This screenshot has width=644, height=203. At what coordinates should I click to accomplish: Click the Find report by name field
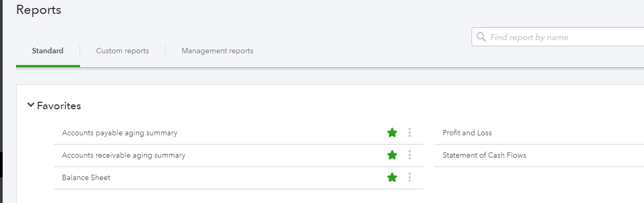[x=558, y=37]
